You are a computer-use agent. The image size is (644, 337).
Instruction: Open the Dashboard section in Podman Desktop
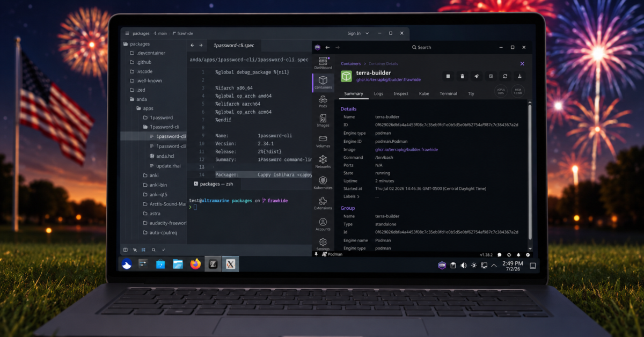pos(323,63)
